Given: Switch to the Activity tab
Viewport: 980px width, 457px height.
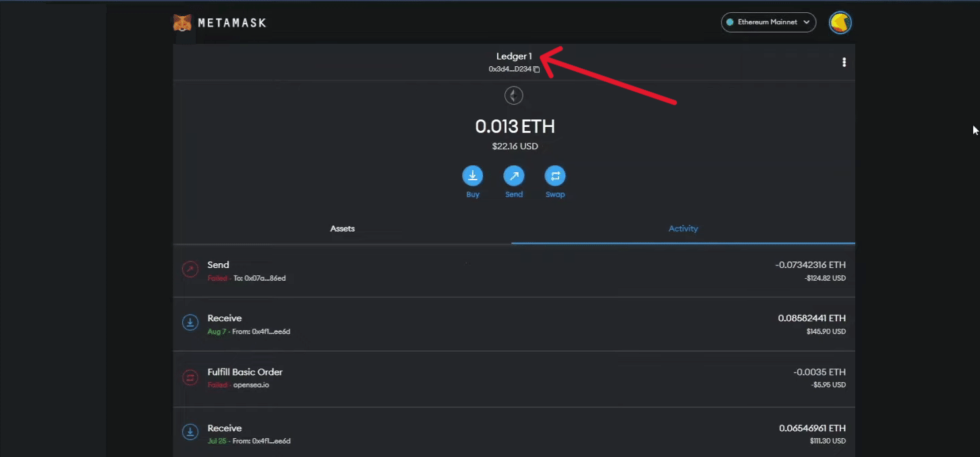Looking at the screenshot, I should [683, 229].
